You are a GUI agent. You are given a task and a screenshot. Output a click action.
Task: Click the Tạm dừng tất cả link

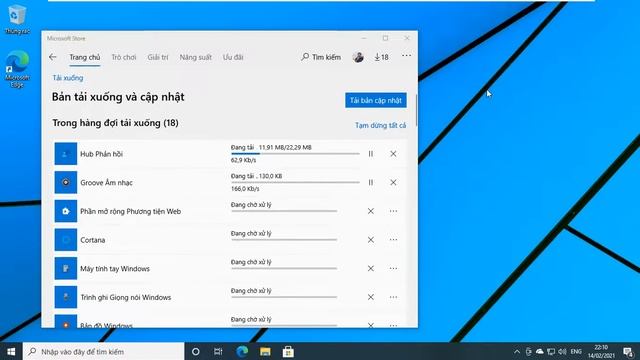(380, 125)
